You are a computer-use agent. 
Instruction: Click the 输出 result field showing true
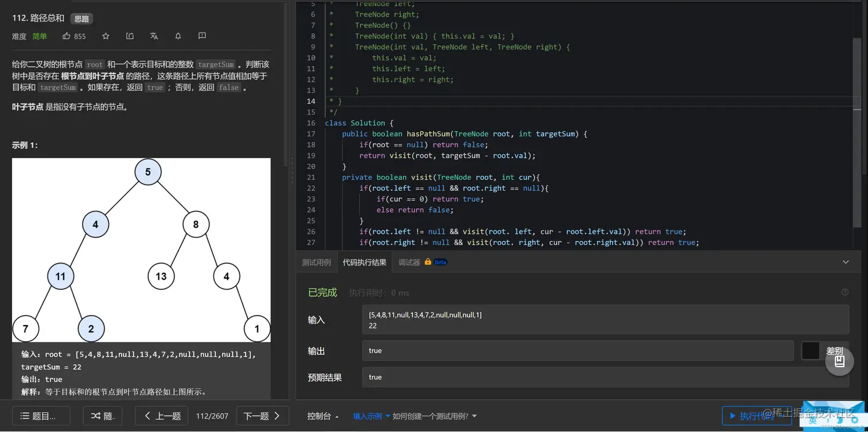tap(578, 350)
